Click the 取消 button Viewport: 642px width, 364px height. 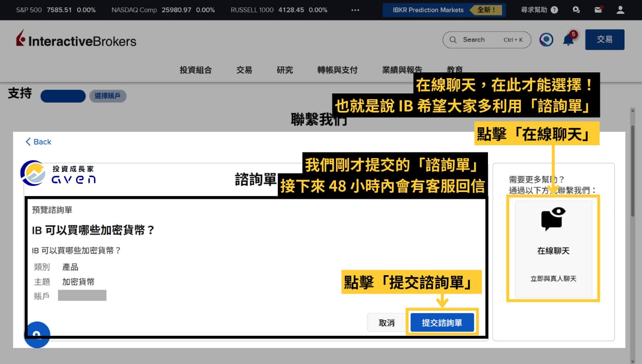click(x=387, y=322)
